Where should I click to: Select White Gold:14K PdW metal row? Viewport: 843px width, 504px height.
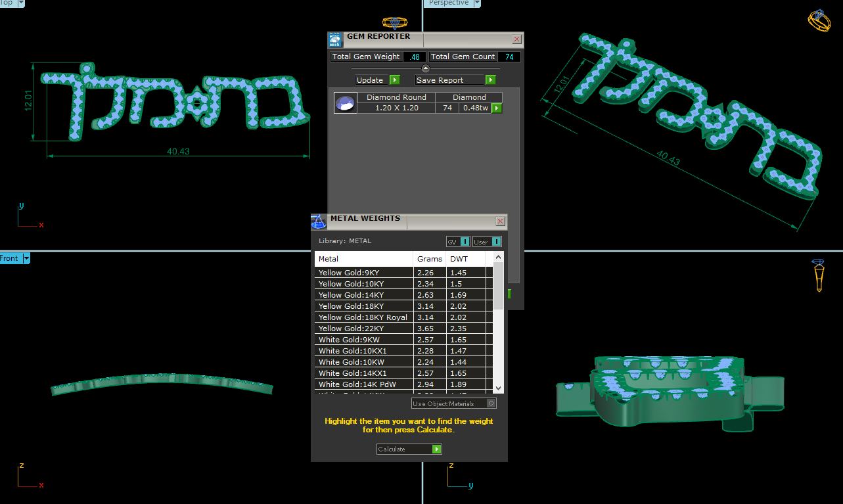click(364, 384)
